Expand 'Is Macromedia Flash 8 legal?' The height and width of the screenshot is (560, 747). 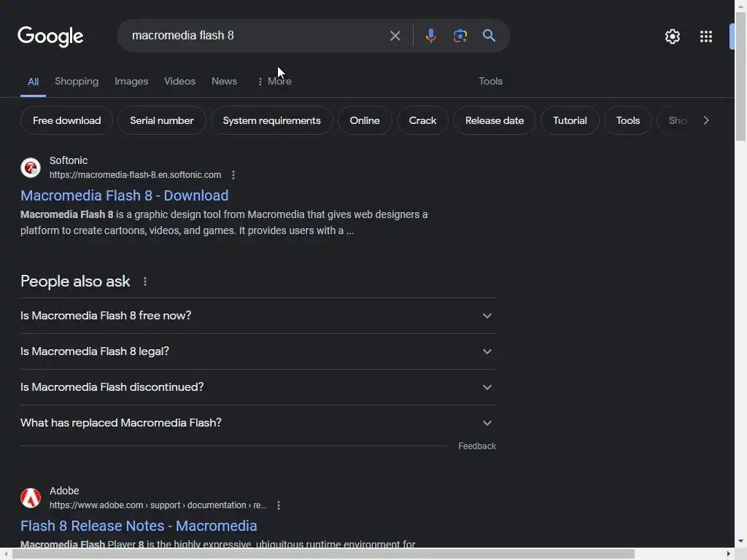258,351
